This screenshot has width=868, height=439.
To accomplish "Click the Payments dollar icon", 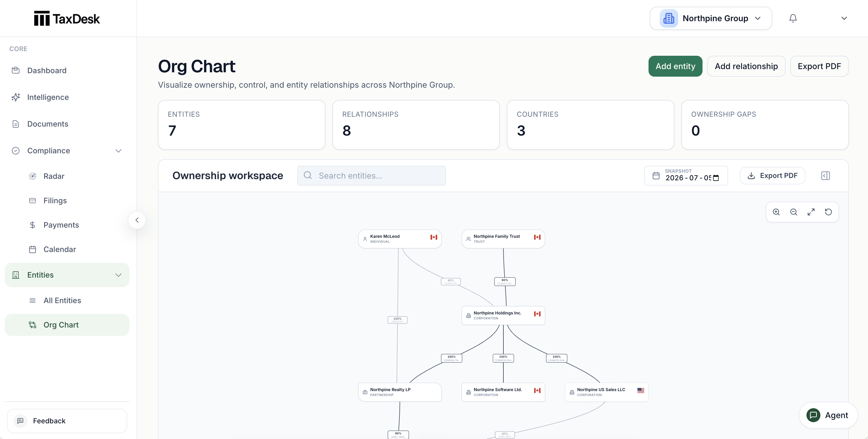I will point(32,225).
